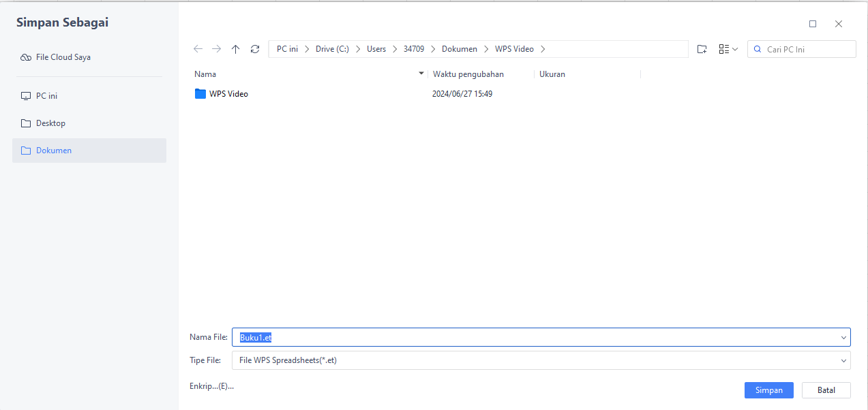
Task: Change the file view layout
Action: pyautogui.click(x=728, y=49)
